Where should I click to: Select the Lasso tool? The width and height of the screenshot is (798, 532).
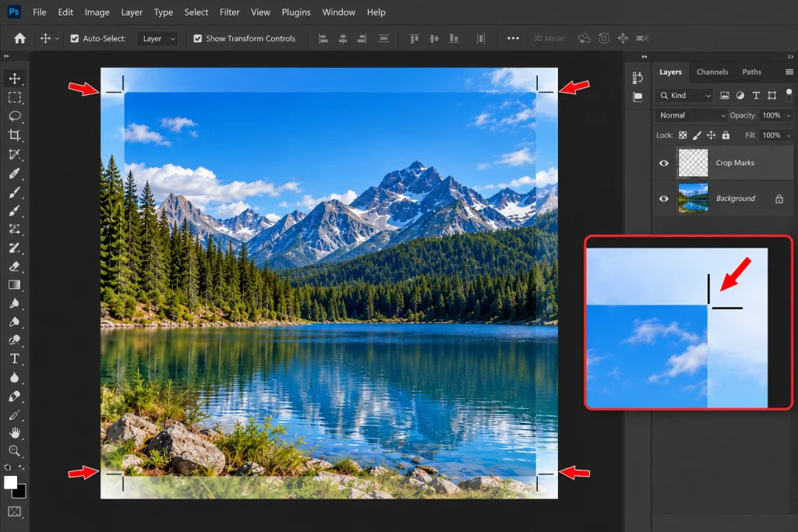point(14,116)
